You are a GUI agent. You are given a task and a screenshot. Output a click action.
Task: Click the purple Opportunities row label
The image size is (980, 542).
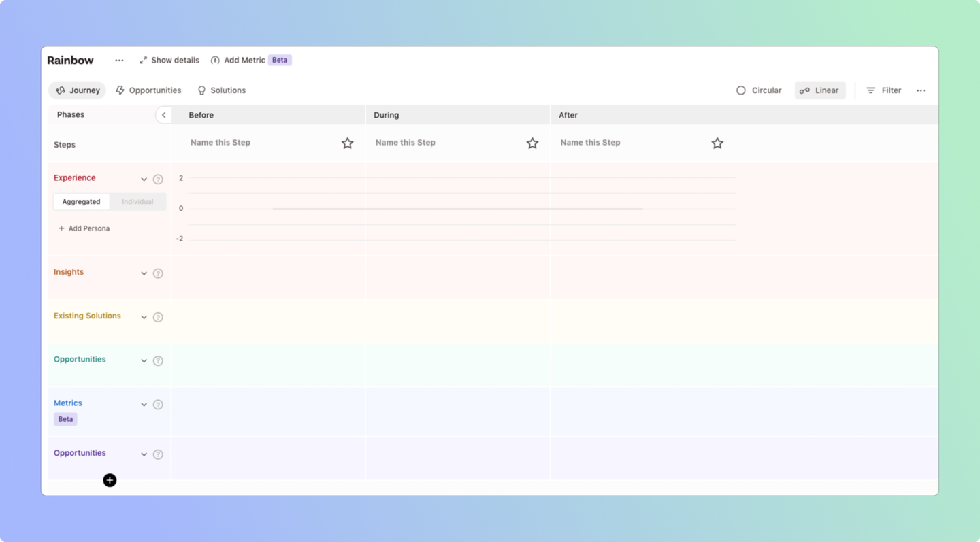[x=80, y=453]
